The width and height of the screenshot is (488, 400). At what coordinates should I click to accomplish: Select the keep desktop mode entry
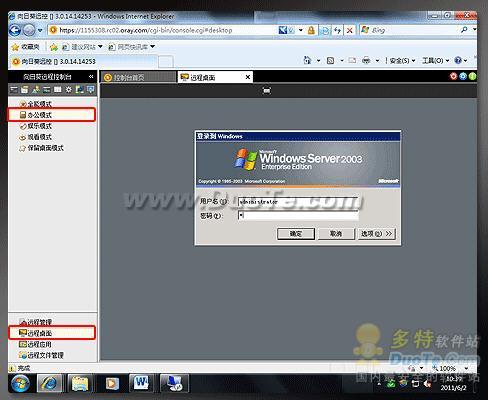click(41, 148)
